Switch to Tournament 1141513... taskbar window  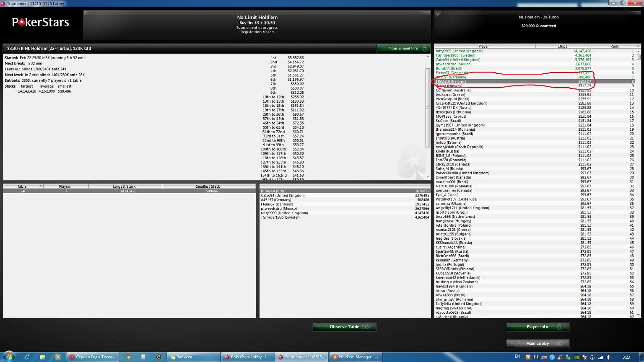tap(301, 357)
